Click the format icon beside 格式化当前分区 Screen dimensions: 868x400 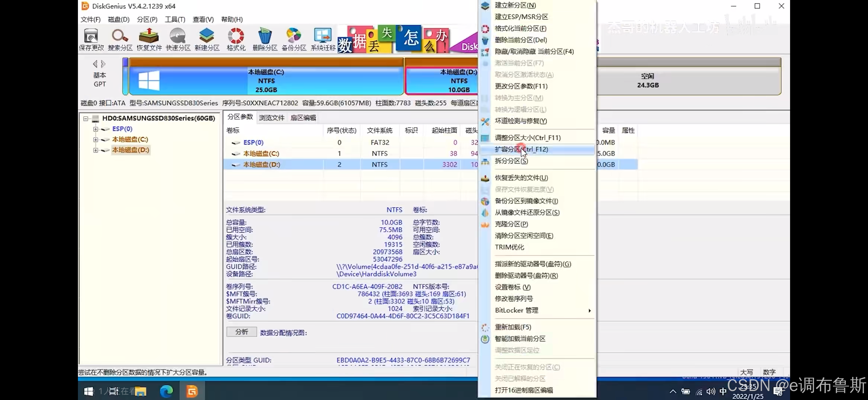485,29
